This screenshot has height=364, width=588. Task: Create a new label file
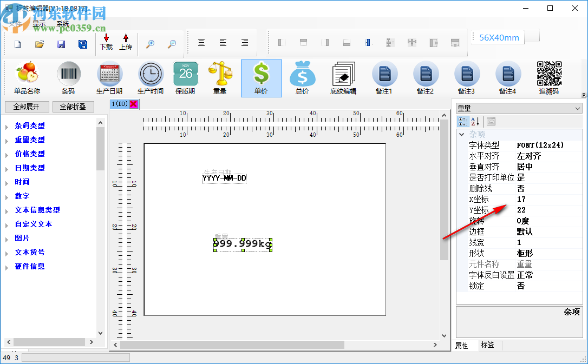click(18, 44)
